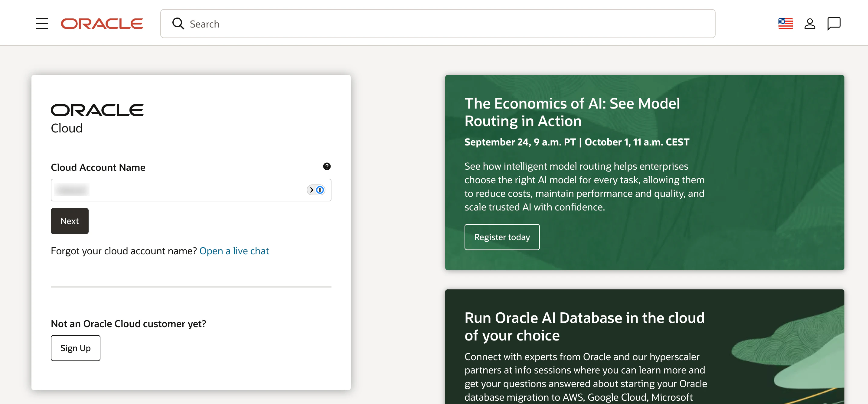This screenshot has height=404, width=868.
Task: Click the Cloud Account Name help icon
Action: coord(327,166)
